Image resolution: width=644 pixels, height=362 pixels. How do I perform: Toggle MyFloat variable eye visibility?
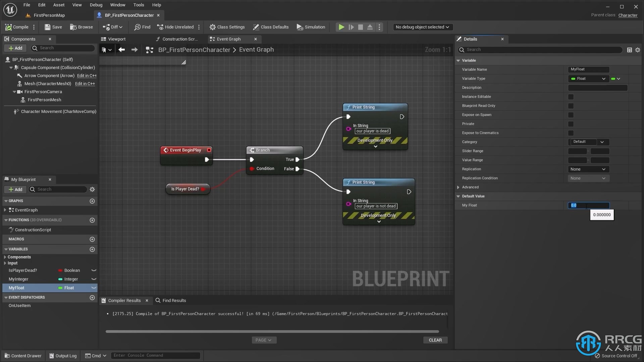coord(94,288)
